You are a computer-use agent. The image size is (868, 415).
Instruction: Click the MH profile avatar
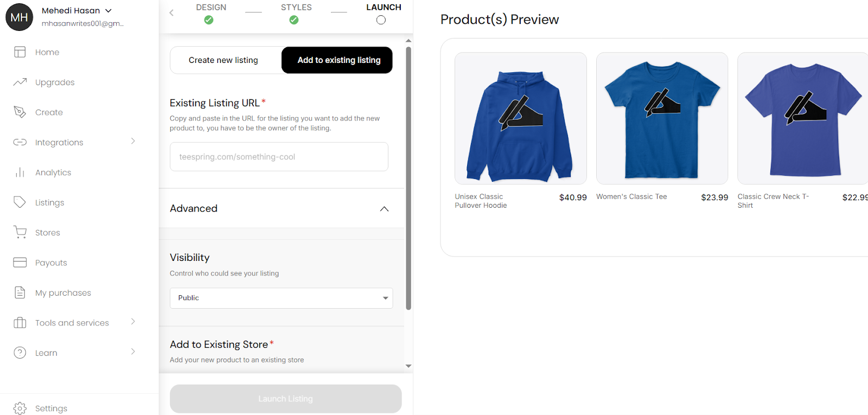[19, 17]
